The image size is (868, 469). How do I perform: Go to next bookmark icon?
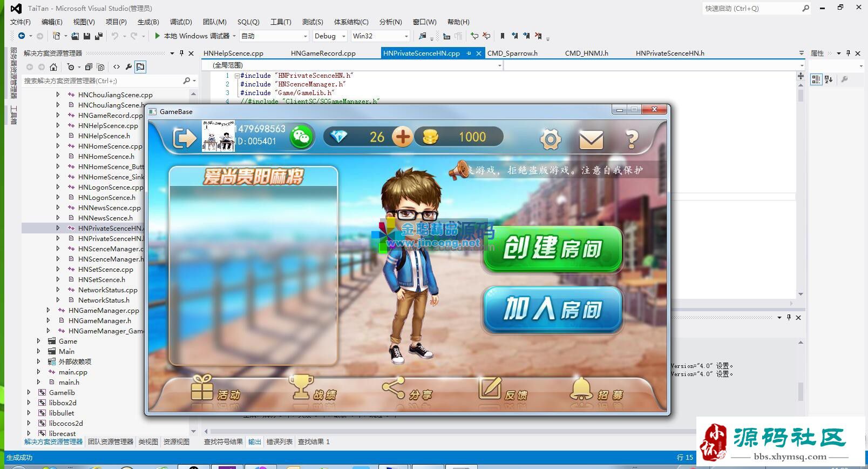(526, 36)
